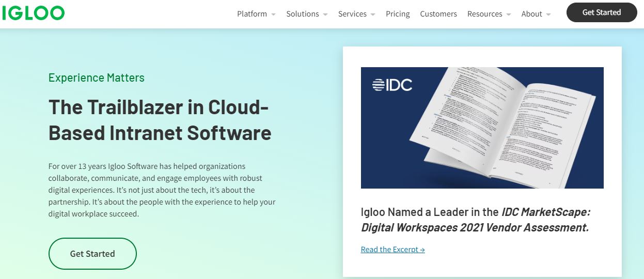Click the IDC logo in banner
Image resolution: width=644 pixels, height=279 pixels.
point(392,85)
